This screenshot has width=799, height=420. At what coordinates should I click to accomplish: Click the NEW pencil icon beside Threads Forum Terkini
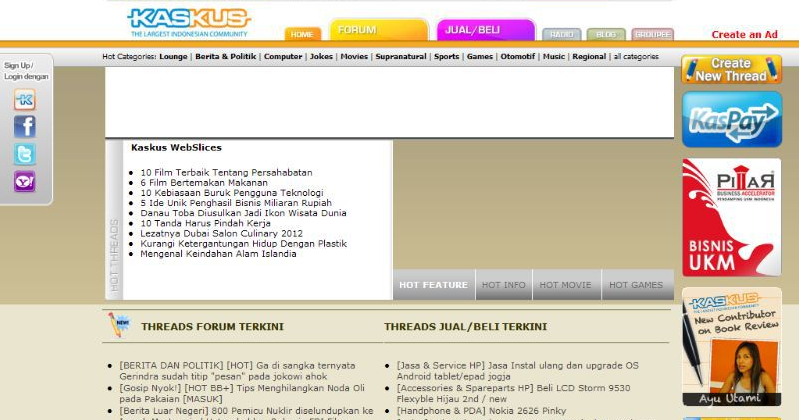pyautogui.click(x=120, y=325)
